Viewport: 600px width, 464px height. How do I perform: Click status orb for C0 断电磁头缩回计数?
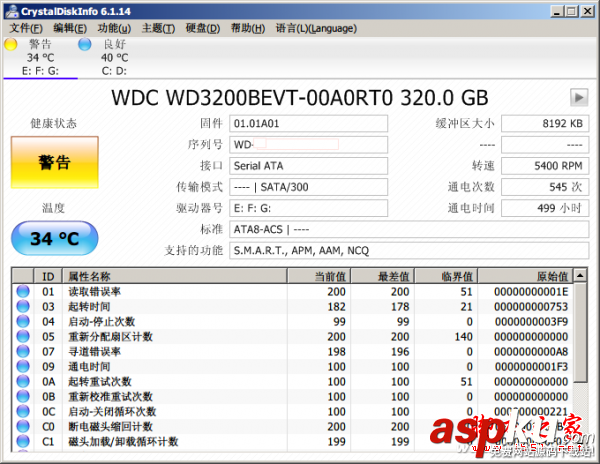23,427
